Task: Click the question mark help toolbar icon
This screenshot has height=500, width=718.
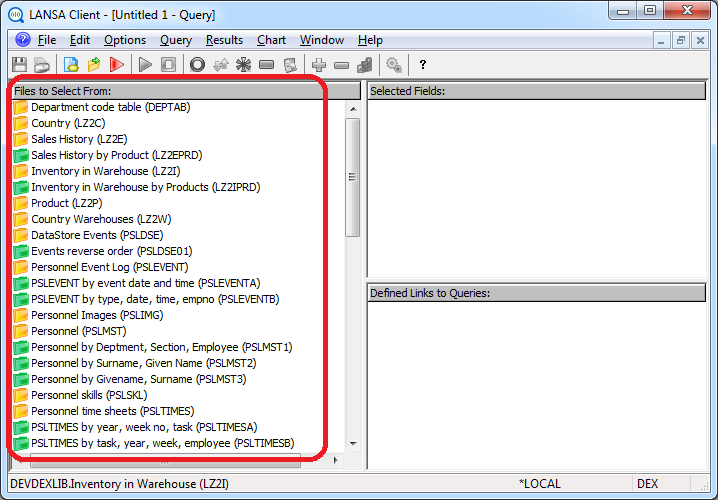Action: click(423, 65)
